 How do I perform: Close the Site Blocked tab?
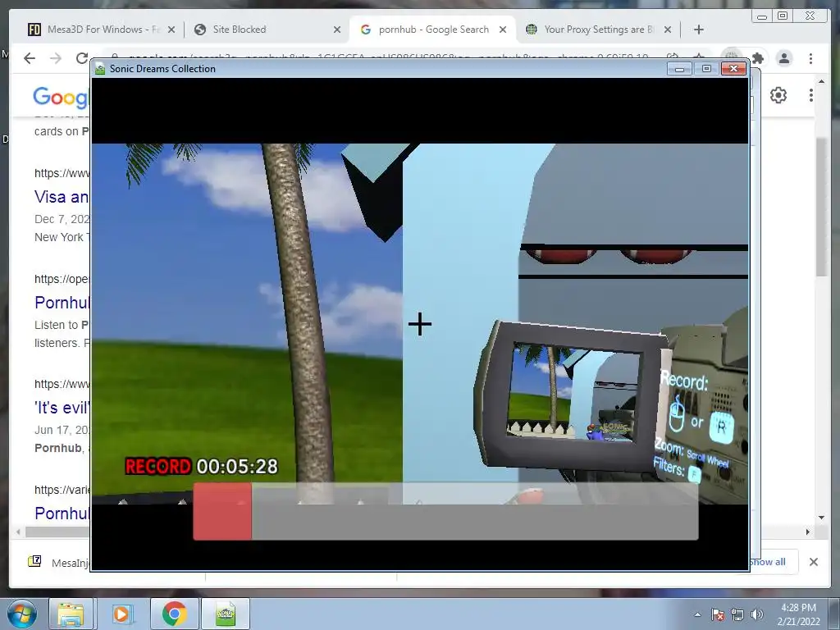pyautogui.click(x=337, y=30)
